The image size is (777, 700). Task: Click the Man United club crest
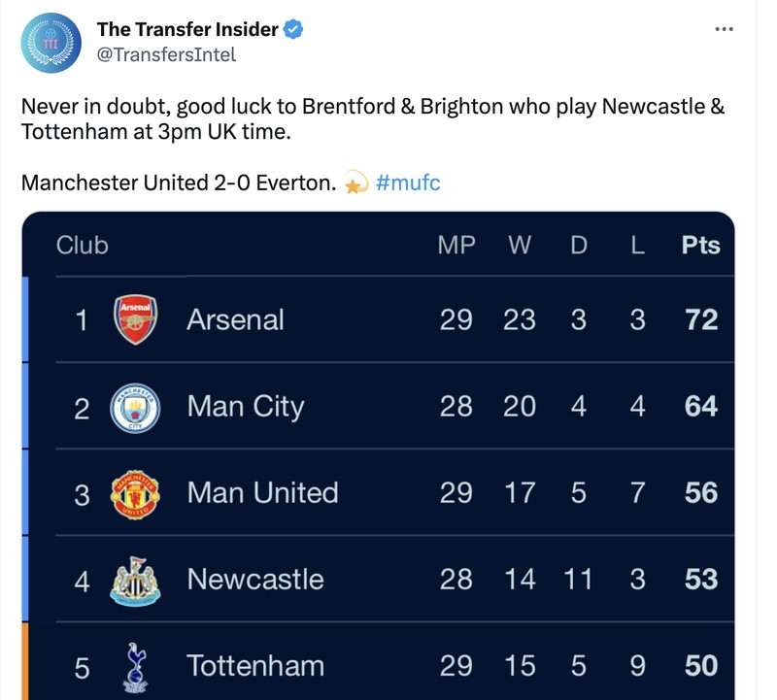[135, 493]
